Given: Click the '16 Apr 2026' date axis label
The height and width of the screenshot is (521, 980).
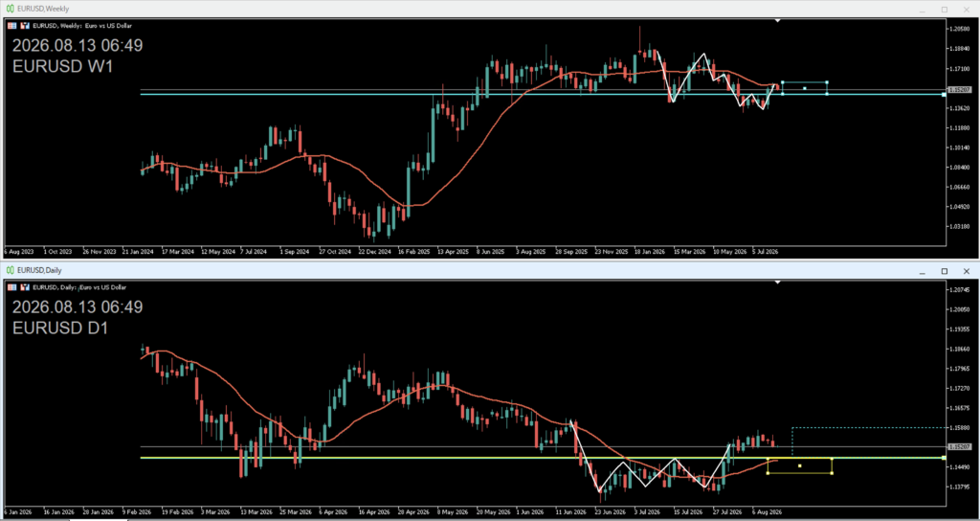Looking at the screenshot, I should (x=374, y=510).
